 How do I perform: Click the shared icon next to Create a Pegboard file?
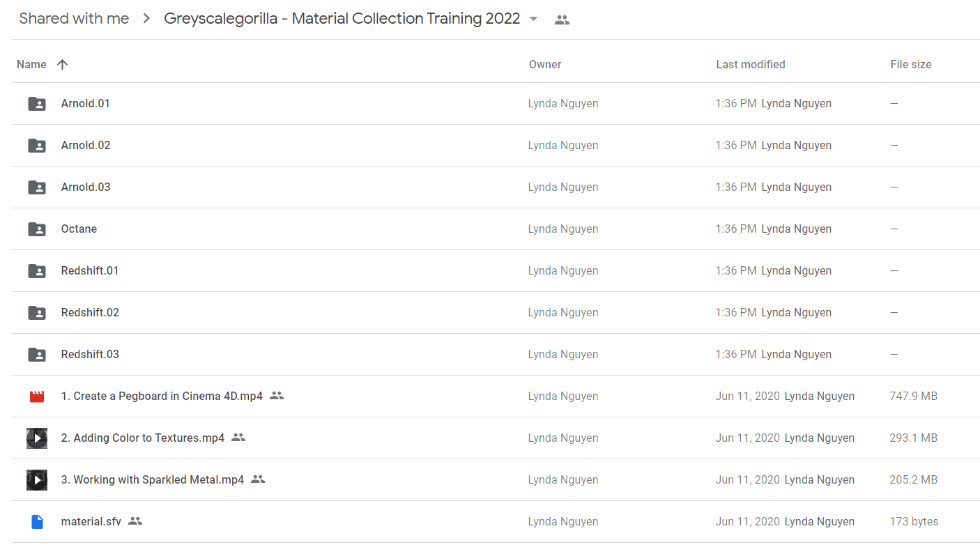(x=277, y=396)
